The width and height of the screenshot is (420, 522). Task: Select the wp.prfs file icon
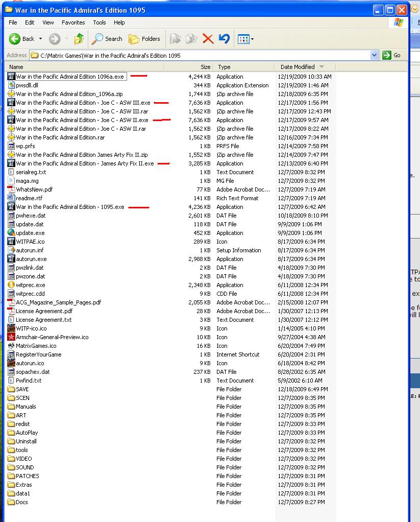coord(11,146)
